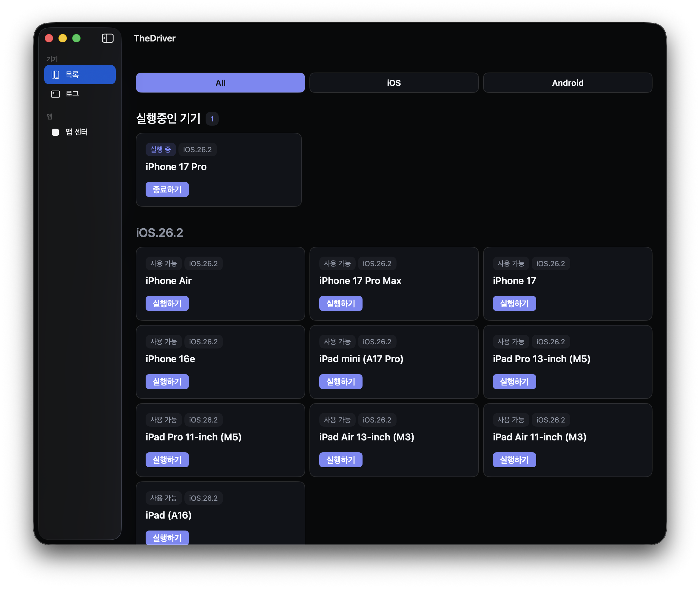Switch to the Android filter tab
This screenshot has height=589, width=700.
[568, 83]
